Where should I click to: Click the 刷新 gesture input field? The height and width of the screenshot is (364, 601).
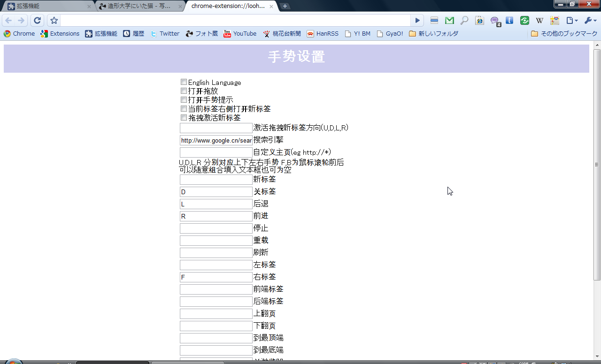coord(216,253)
